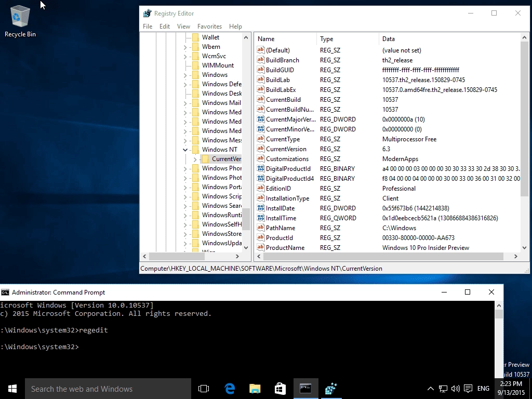This screenshot has height=399, width=532.
Task: Expand the CurrentVersion tree node
Action: click(195, 159)
